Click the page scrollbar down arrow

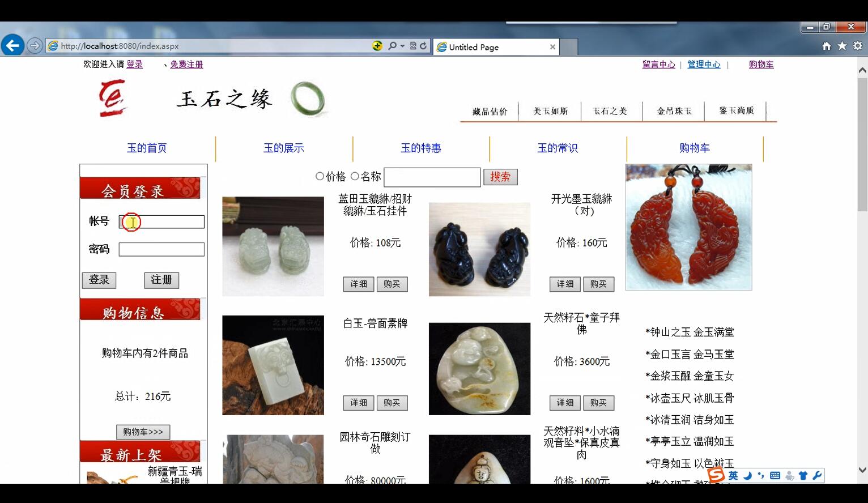click(x=862, y=470)
